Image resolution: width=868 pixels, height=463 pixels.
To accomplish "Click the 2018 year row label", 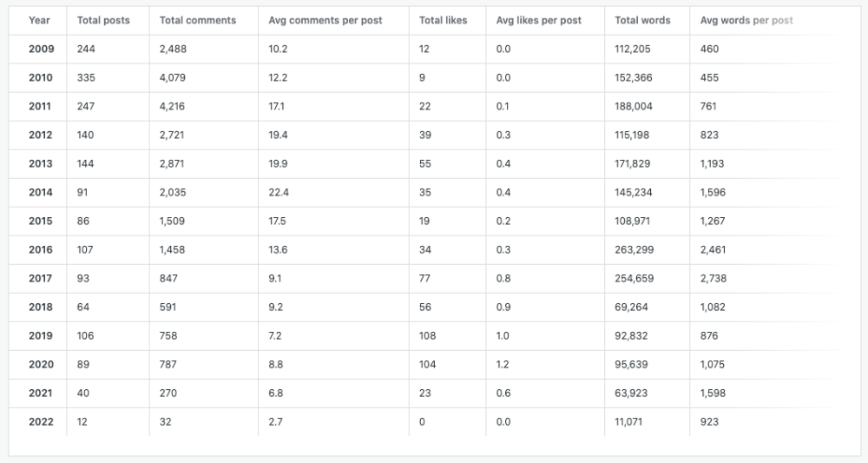I will [x=41, y=307].
